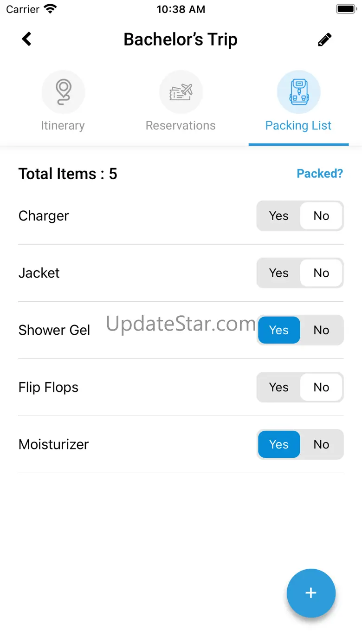Screen dimensions: 362x644
Task: Open the pencil edit icon
Action: coord(325,39)
